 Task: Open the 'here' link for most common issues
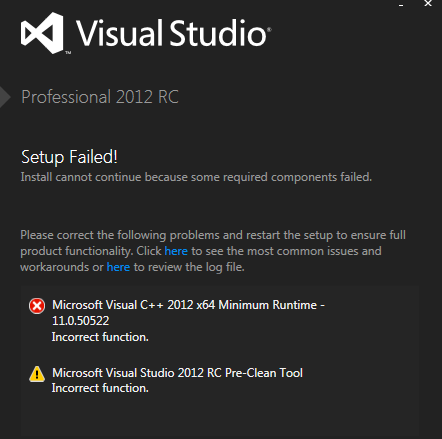(x=176, y=251)
